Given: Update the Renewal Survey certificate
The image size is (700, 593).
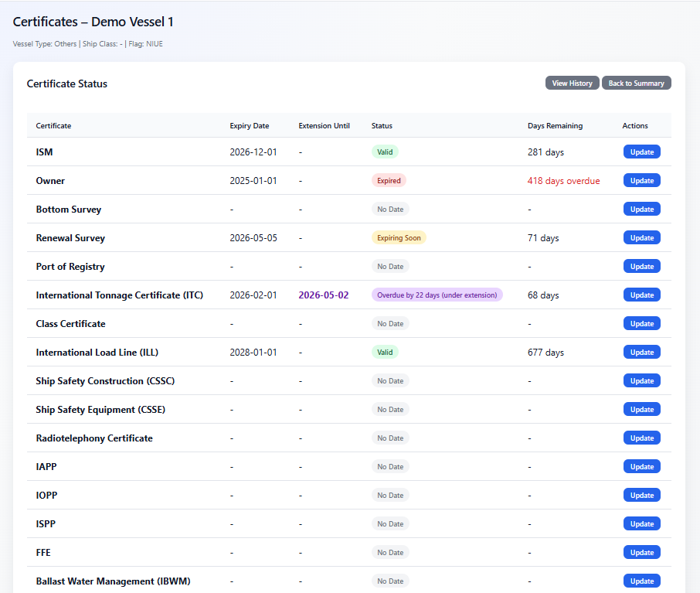Looking at the screenshot, I should tap(641, 237).
